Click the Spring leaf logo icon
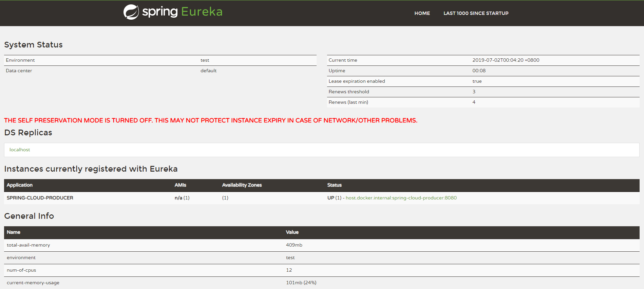The width and height of the screenshot is (644, 289). 131,12
